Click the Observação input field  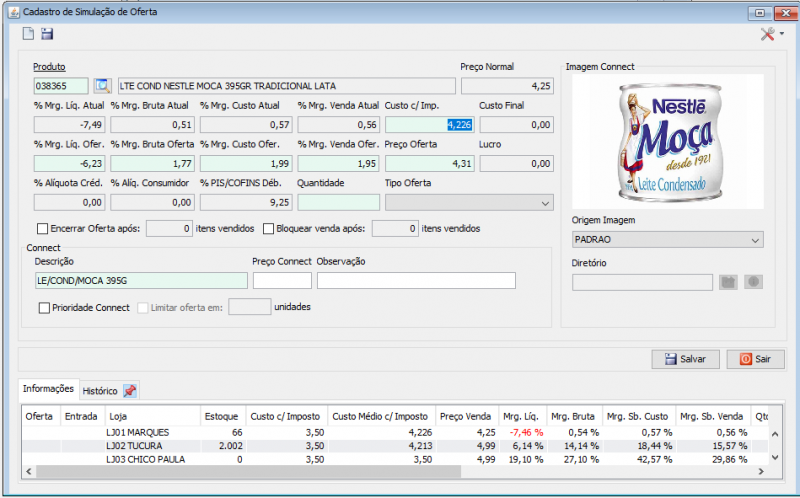click(416, 281)
